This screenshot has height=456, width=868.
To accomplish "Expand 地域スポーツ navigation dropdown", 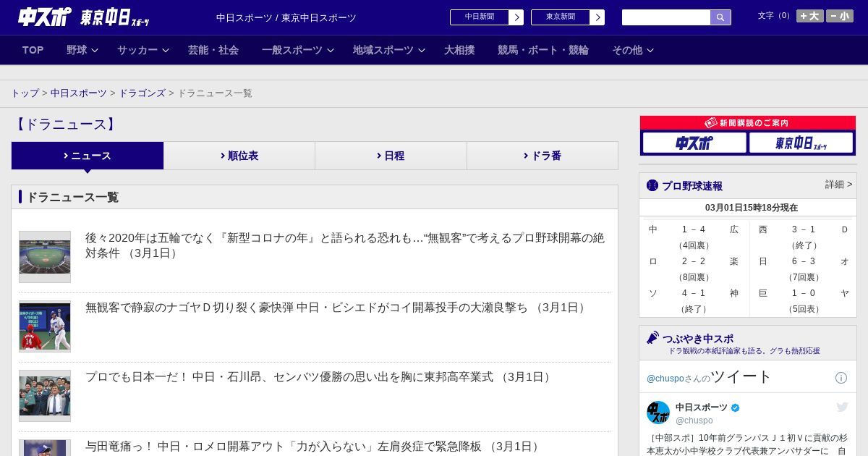I will point(388,50).
